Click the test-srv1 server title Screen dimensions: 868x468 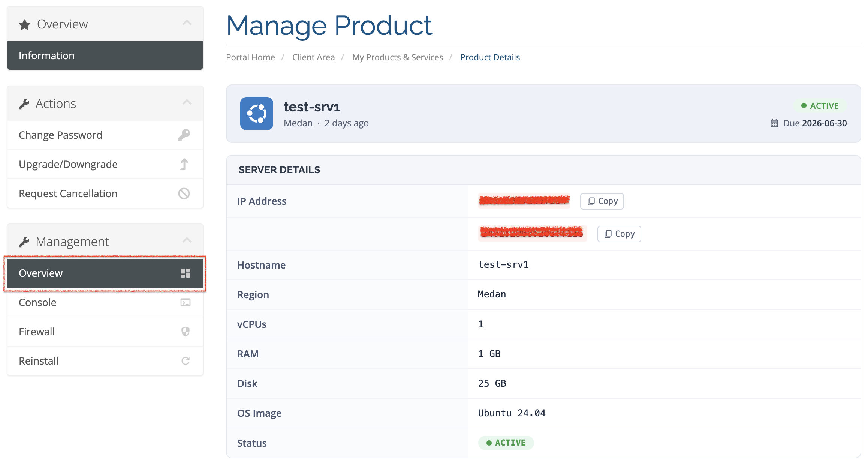[312, 107]
